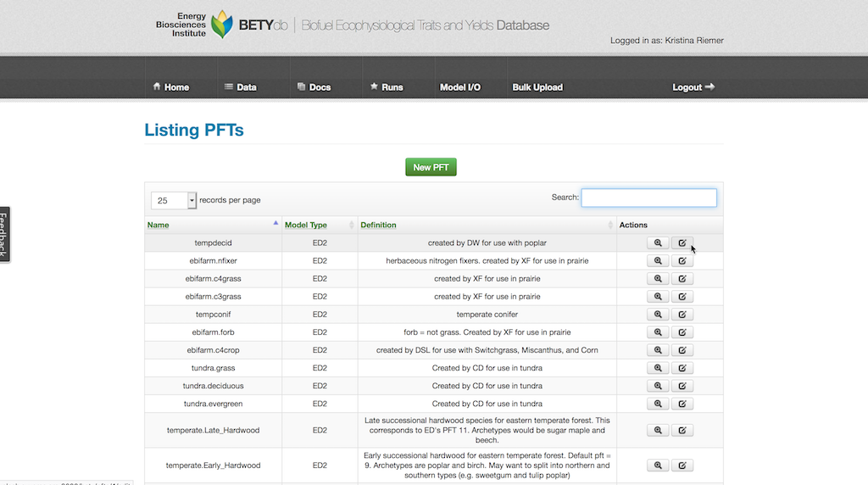Go to the Home page
Viewport: 868px width, 485px height.
pyautogui.click(x=170, y=87)
